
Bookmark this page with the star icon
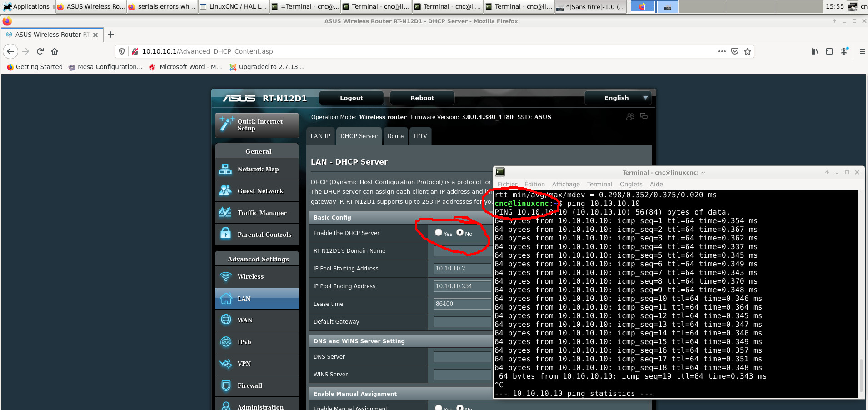tap(748, 51)
